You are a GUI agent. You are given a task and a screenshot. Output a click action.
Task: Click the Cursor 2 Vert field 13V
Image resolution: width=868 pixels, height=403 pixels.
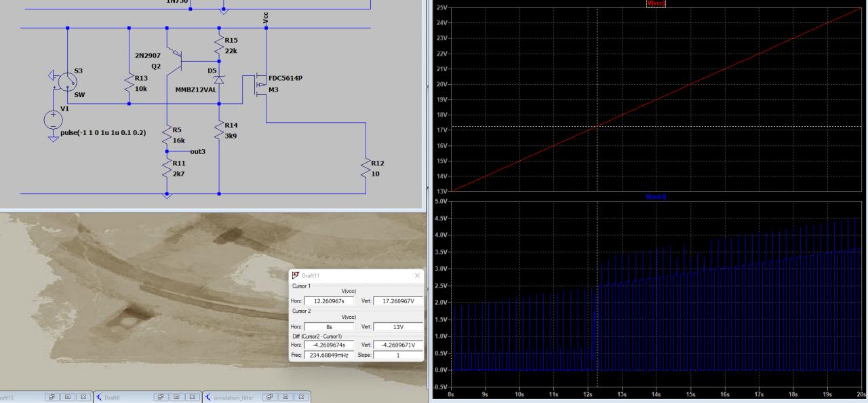(398, 326)
